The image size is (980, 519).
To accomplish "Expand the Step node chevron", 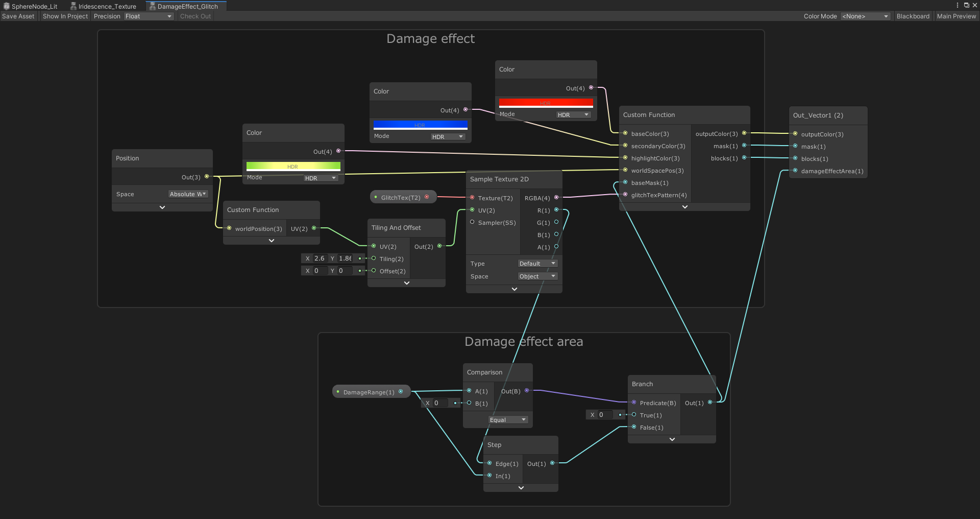I will (x=521, y=488).
